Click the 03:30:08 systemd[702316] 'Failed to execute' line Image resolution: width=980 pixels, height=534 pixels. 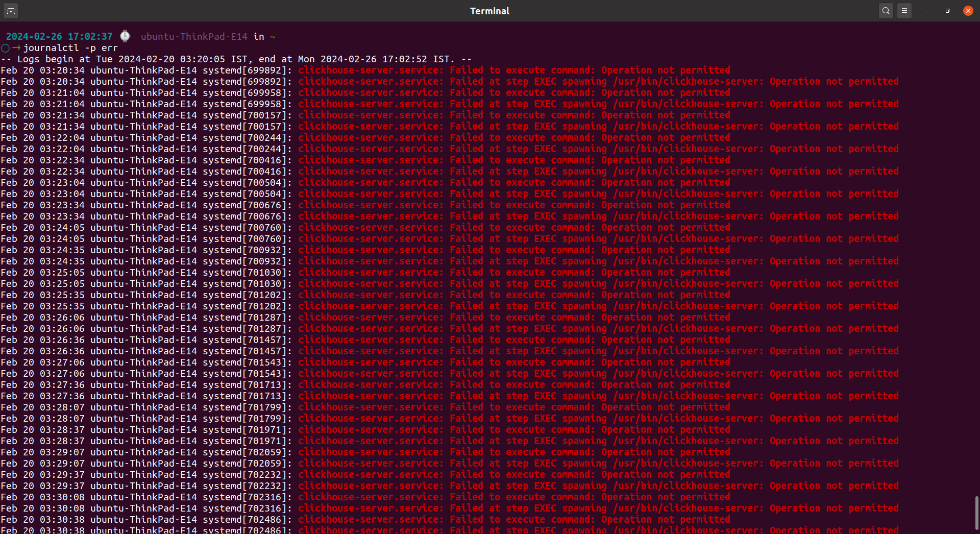[365, 497]
